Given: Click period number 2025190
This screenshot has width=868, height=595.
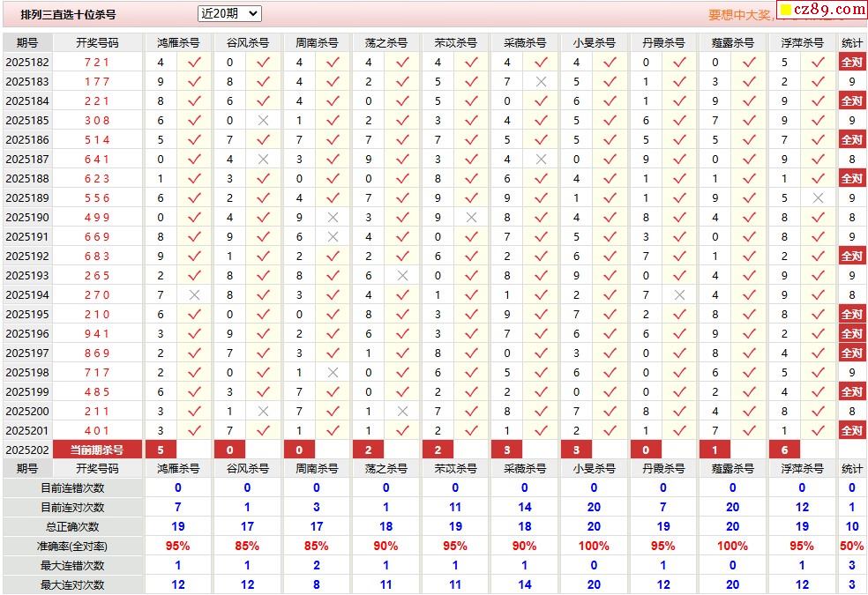Looking at the screenshot, I should (x=27, y=218).
